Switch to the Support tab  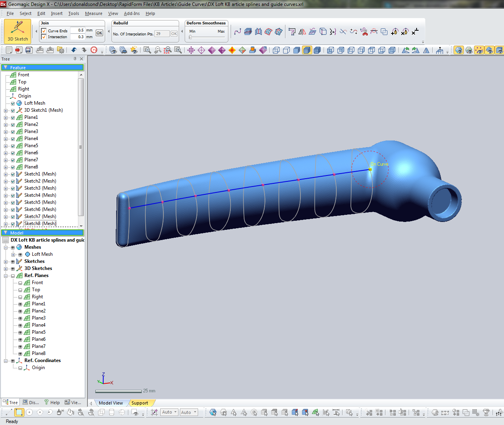(x=141, y=403)
